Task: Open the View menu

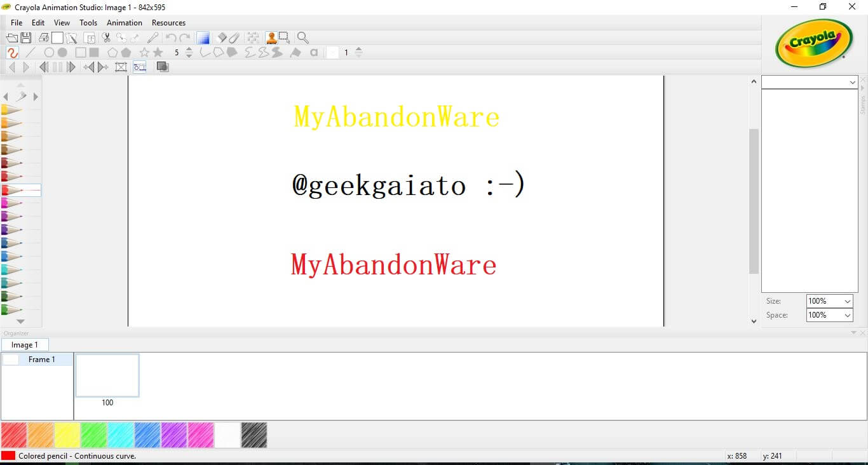Action: [x=62, y=23]
